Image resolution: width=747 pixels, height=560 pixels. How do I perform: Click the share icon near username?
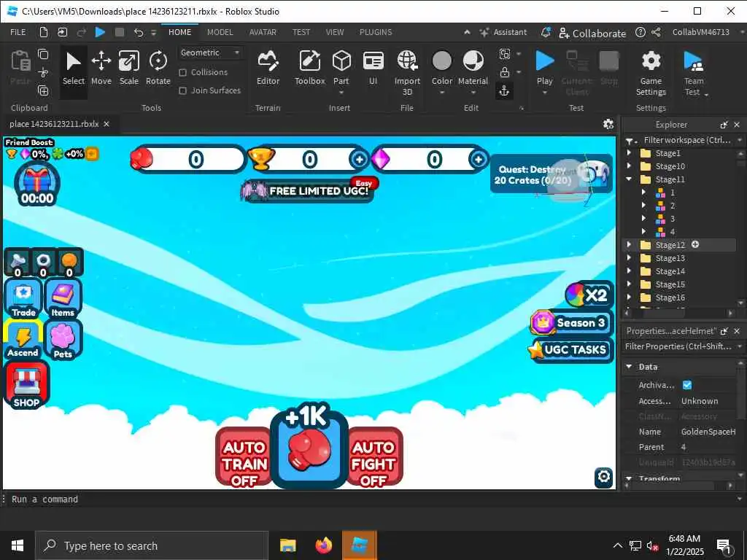pyautogui.click(x=656, y=32)
